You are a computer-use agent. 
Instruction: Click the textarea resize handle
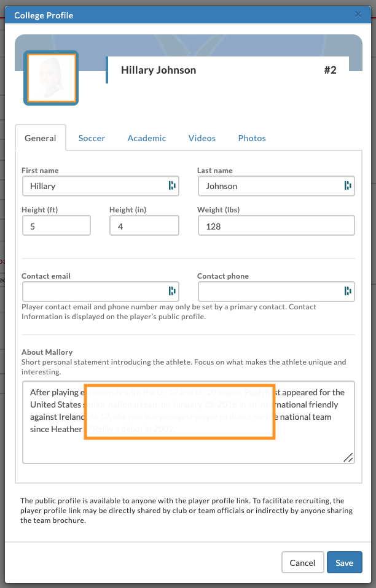pos(348,457)
